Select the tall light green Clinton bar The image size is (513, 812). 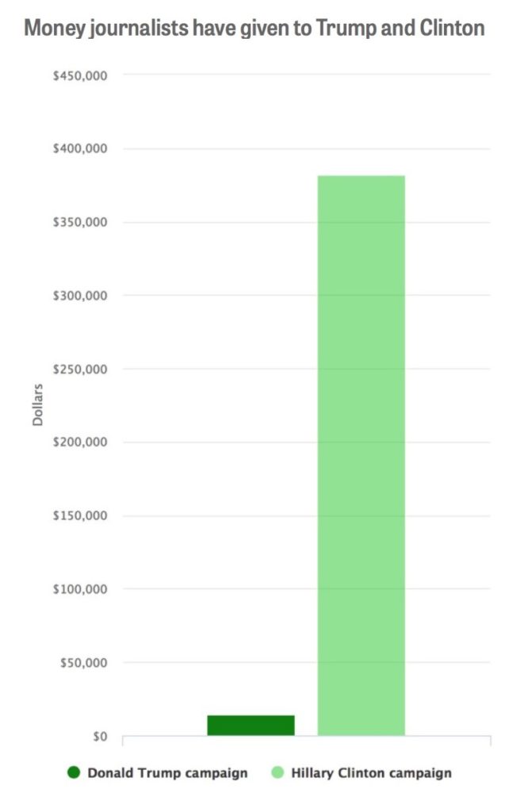361,455
